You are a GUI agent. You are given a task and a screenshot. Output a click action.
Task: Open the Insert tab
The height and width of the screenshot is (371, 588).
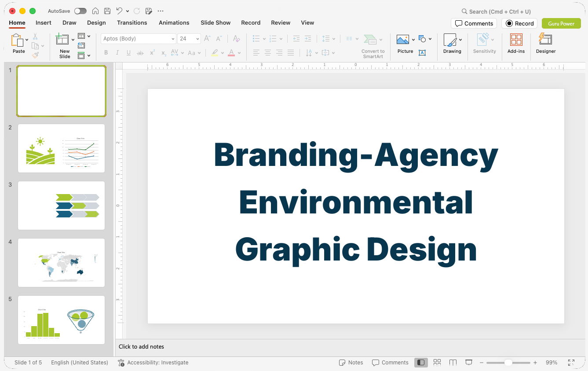44,22
